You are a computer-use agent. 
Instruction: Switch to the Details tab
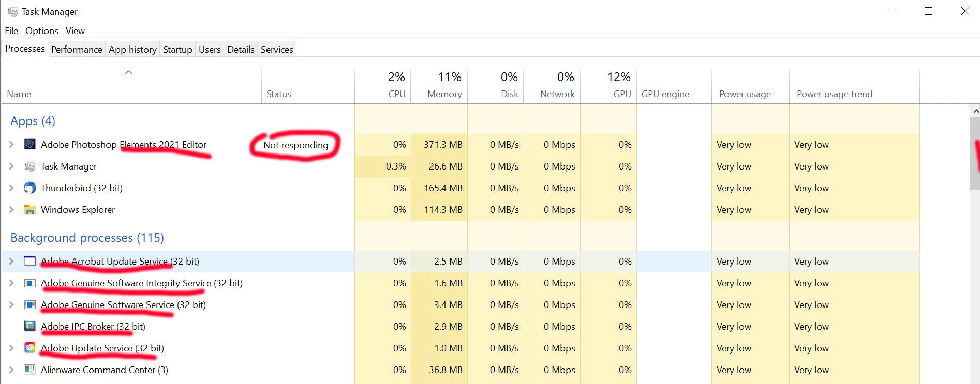coord(241,50)
